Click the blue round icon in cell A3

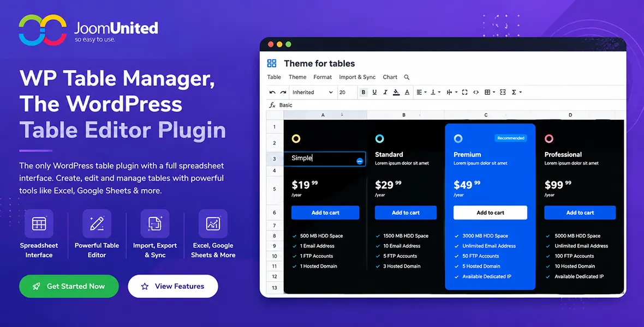(x=360, y=161)
